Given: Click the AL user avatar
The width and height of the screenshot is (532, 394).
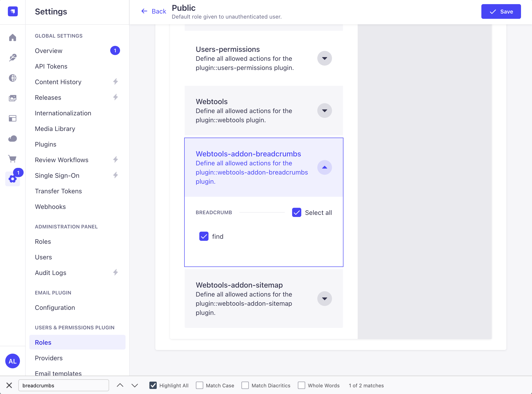Looking at the screenshot, I should click(x=13, y=361).
